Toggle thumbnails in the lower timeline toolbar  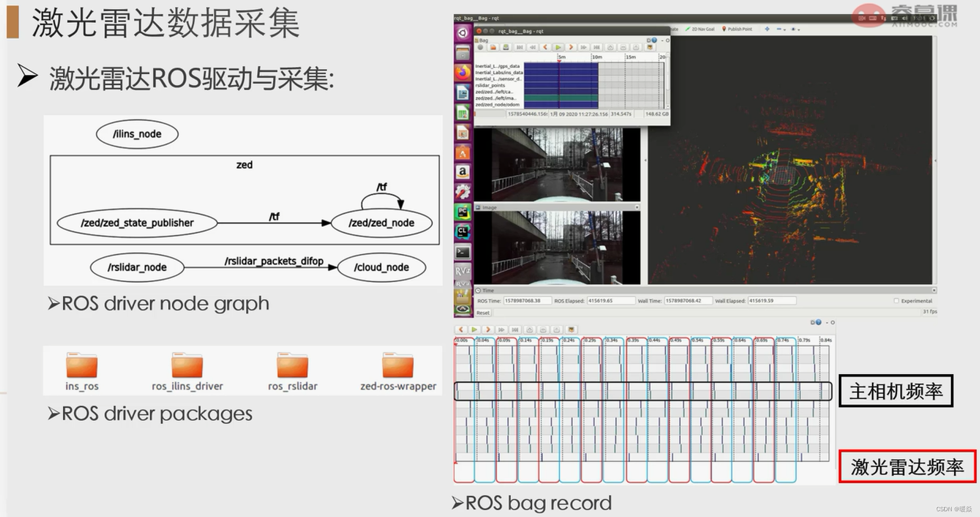571,330
